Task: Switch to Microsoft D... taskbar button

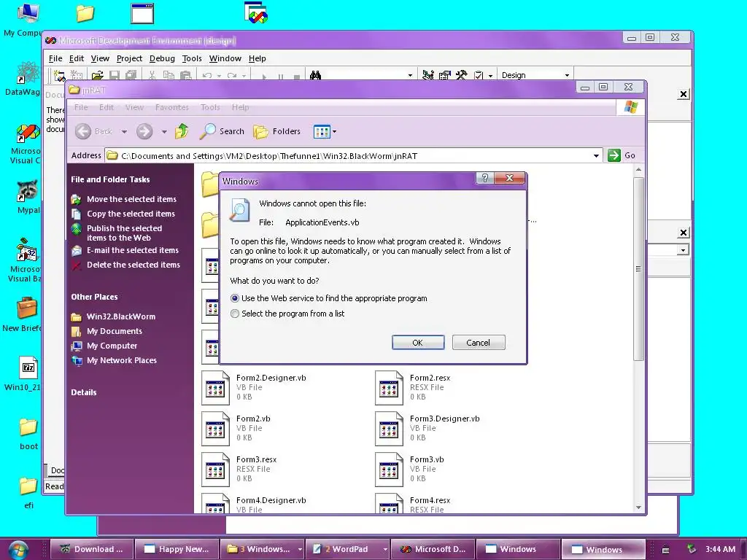Action: tap(433, 549)
